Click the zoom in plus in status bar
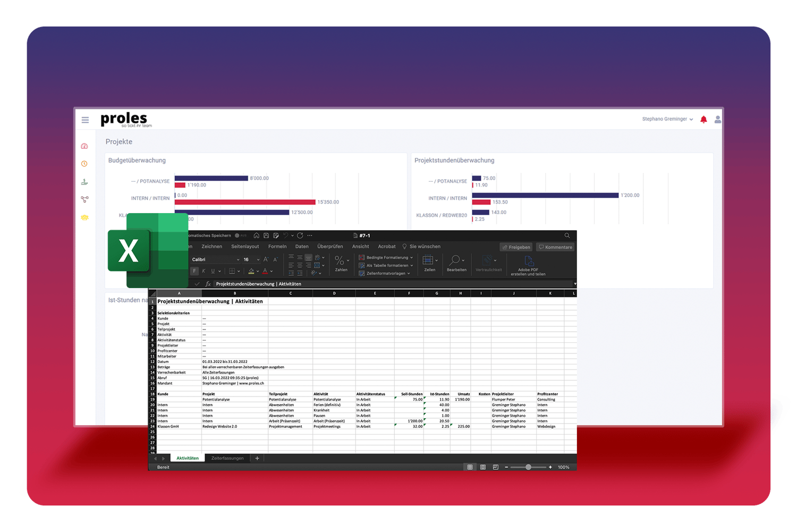The height and width of the screenshot is (532, 797). tap(550, 467)
